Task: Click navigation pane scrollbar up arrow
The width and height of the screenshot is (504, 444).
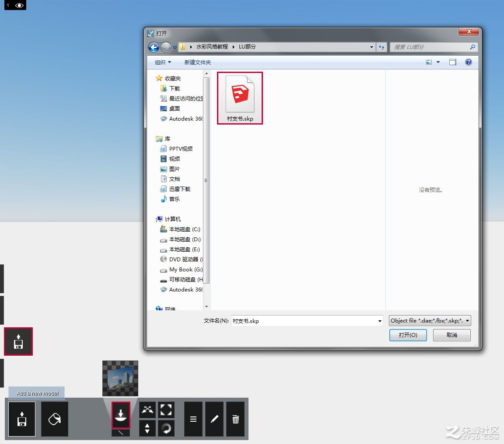Action: coord(206,73)
